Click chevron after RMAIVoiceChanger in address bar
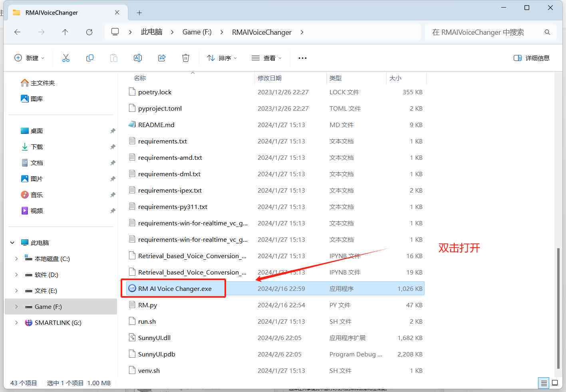Screen dimensions: 566x392 click(x=302, y=32)
